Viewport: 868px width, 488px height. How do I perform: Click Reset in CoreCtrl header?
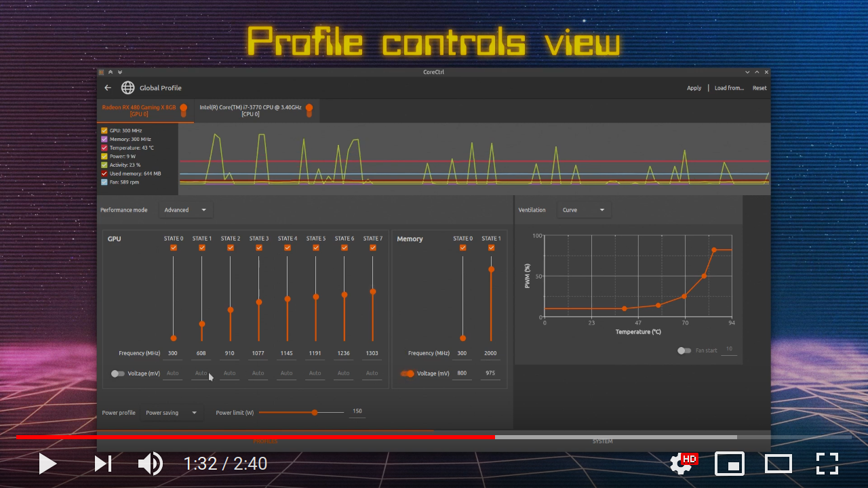(759, 88)
